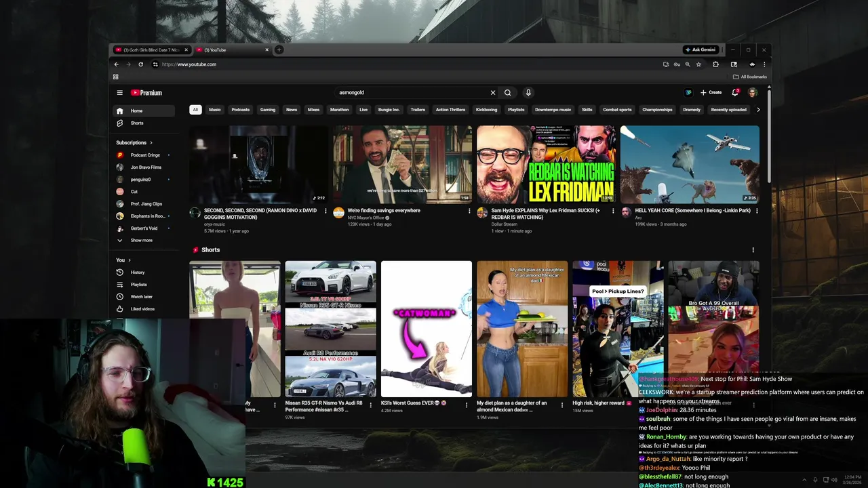868x488 pixels.
Task: Open options for HELL YEAH CORE video
Action: pos(757,211)
